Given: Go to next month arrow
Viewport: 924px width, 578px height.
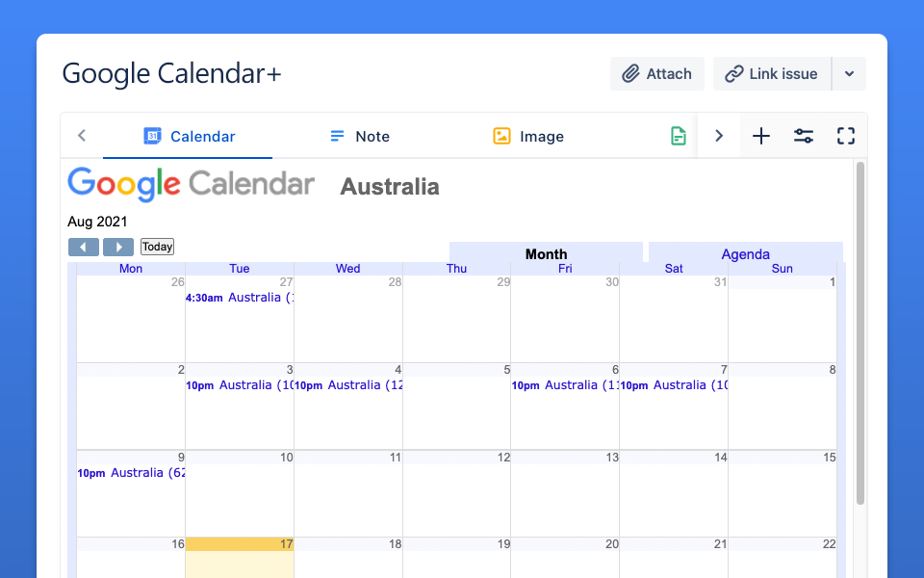Looking at the screenshot, I should pyautogui.click(x=117, y=247).
